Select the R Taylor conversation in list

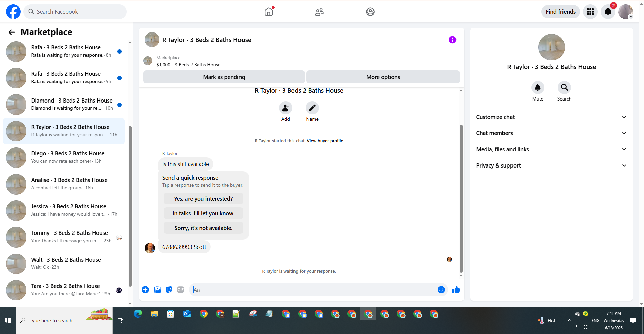(64, 131)
